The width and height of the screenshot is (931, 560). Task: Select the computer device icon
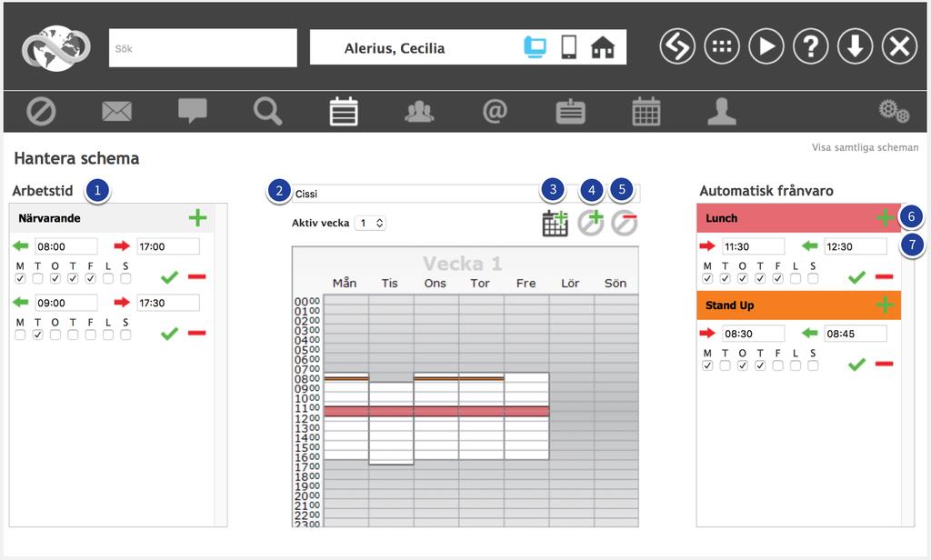click(535, 46)
